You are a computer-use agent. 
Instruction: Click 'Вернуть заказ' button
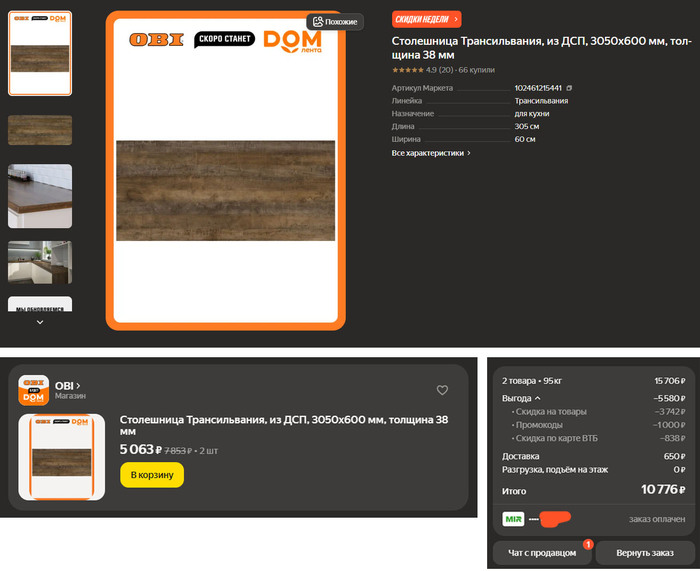[x=645, y=553]
